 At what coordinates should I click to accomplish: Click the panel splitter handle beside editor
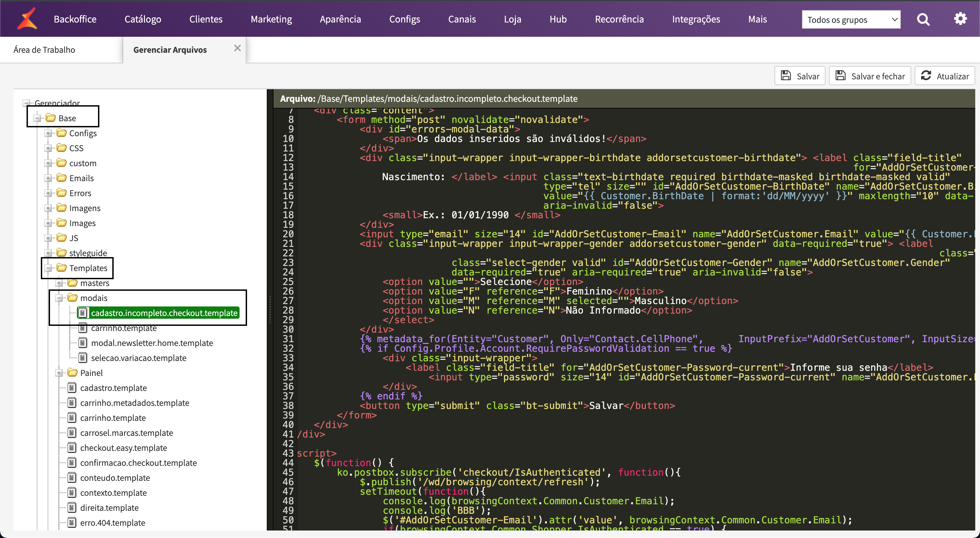coord(270,309)
